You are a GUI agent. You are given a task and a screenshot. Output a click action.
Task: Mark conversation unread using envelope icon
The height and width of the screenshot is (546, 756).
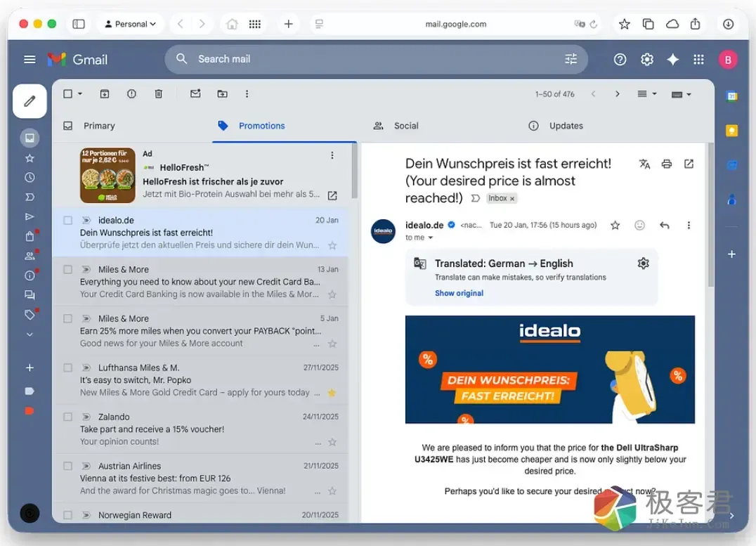(195, 93)
